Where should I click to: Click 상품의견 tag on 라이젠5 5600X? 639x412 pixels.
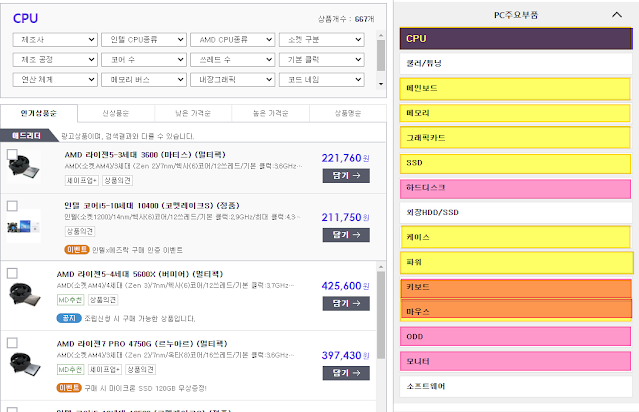[x=103, y=300]
